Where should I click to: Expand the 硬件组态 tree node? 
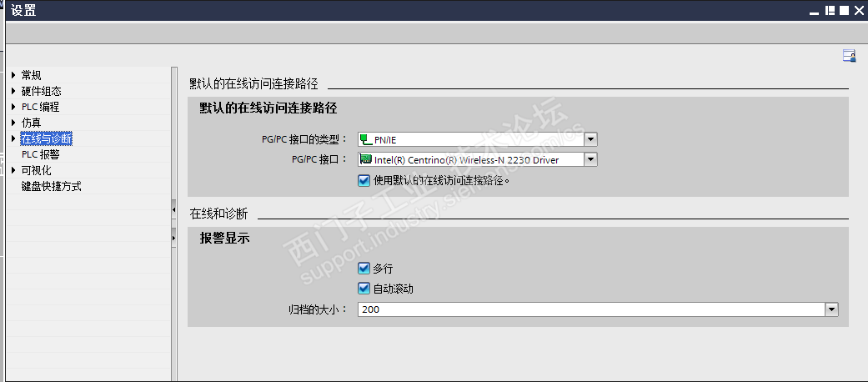pos(14,92)
